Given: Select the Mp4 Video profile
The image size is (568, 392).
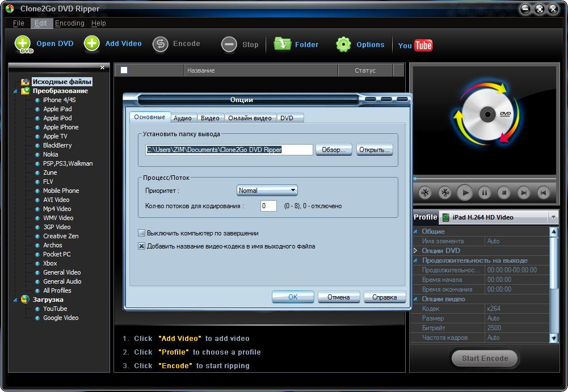Looking at the screenshot, I should coord(57,209).
